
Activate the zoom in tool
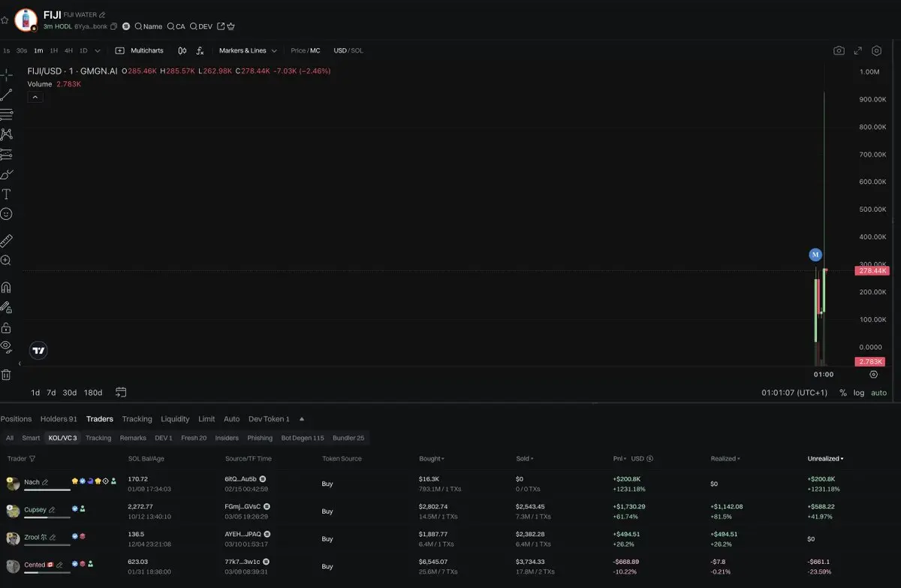pos(6,261)
